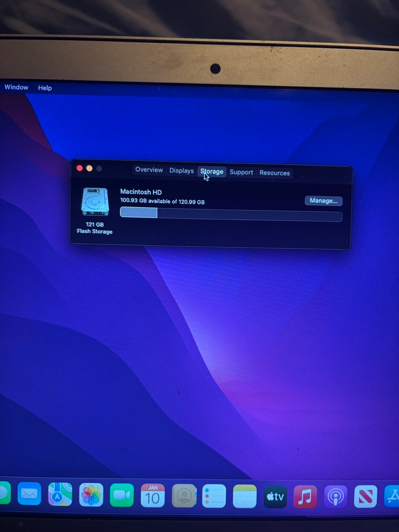Screen dimensions: 399x532
Task: Launch Maps from the dock
Action: click(x=60, y=494)
